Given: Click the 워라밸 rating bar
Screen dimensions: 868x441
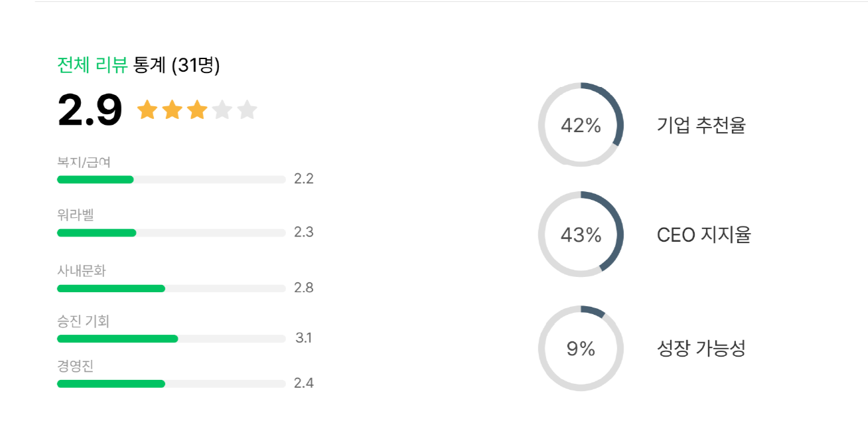Looking at the screenshot, I should click(171, 232).
